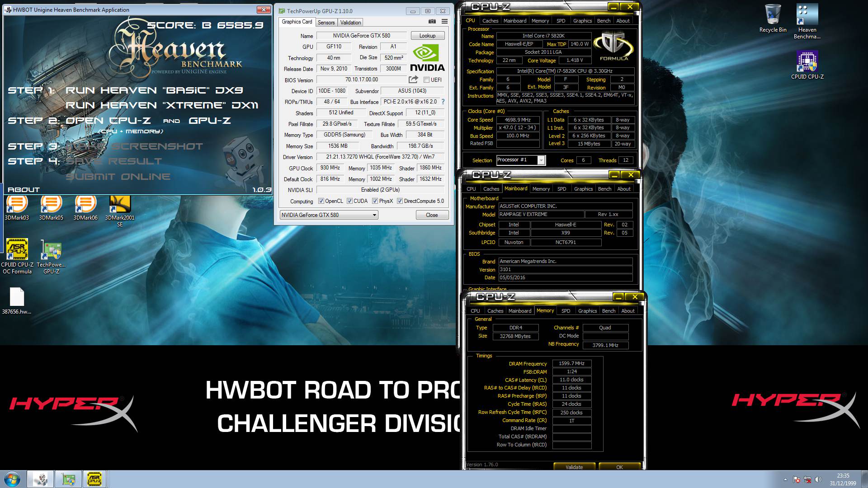Click the NVIDIA logo in GPU-Z

pyautogui.click(x=427, y=57)
